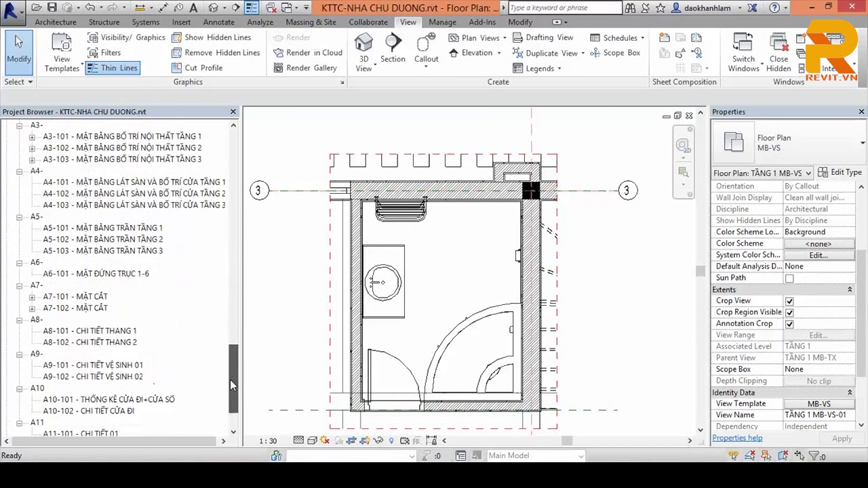Image resolution: width=868 pixels, height=488 pixels.
Task: Open the Render Gallery
Action: click(304, 68)
